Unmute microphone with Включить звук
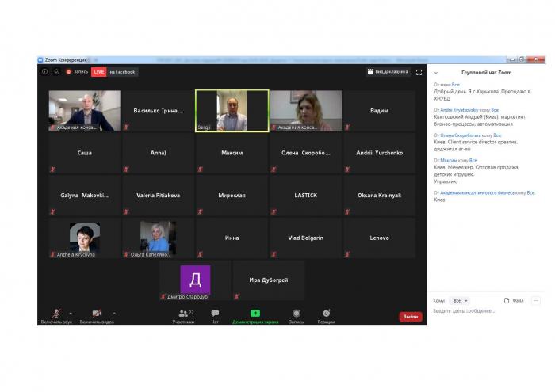This screenshot has height=392, width=555. click(55, 314)
